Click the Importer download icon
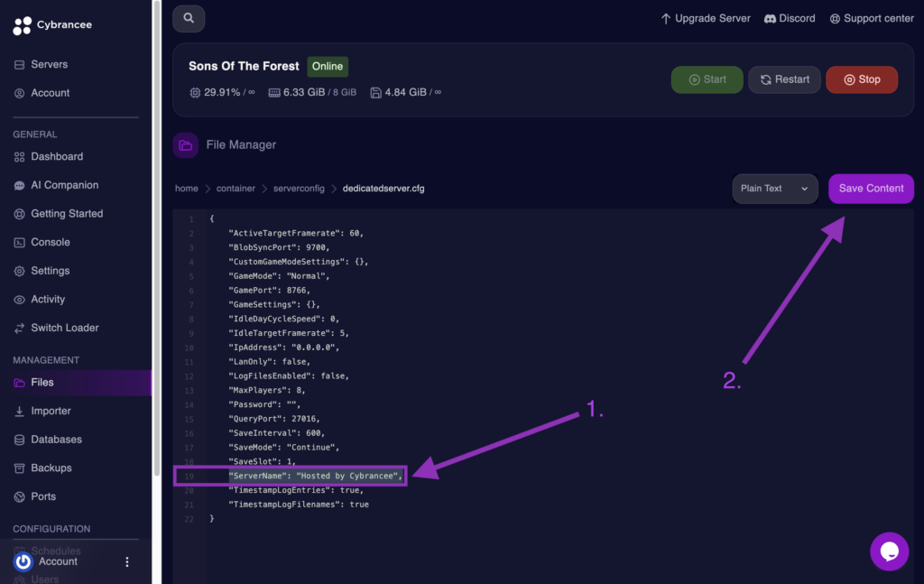The width and height of the screenshot is (924, 584). click(x=20, y=412)
